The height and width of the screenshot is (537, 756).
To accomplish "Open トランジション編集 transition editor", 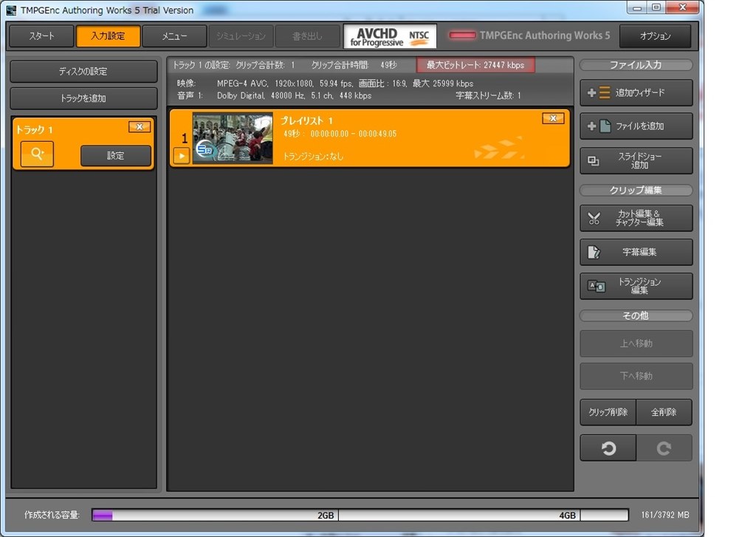I will (636, 286).
